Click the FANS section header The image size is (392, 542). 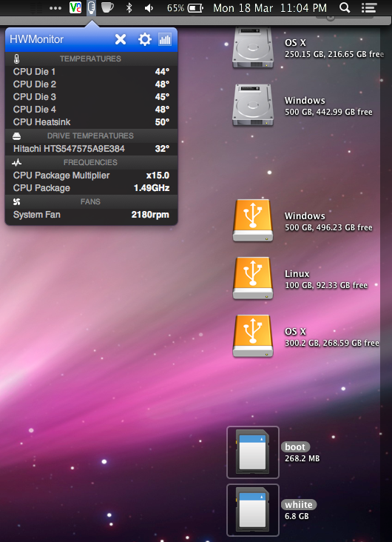pyautogui.click(x=90, y=201)
